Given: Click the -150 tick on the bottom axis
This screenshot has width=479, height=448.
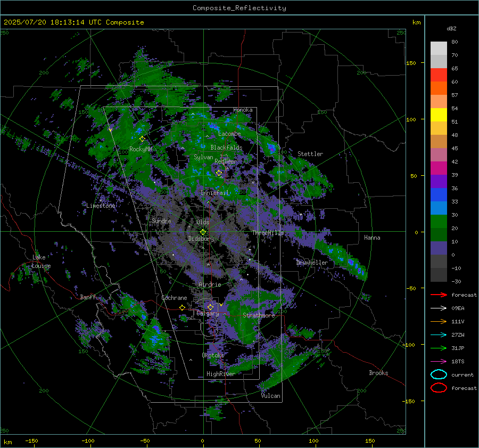Looking at the screenshot, I should [31, 441].
